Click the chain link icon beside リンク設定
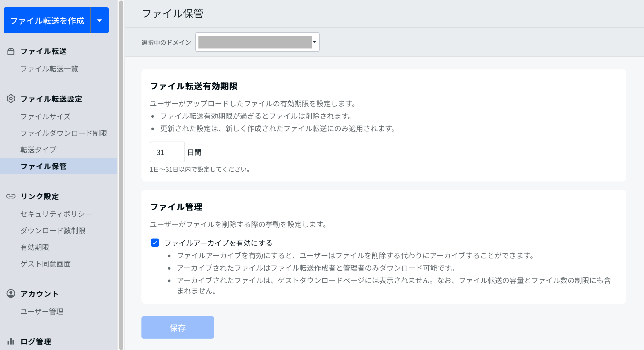 pyautogui.click(x=11, y=196)
